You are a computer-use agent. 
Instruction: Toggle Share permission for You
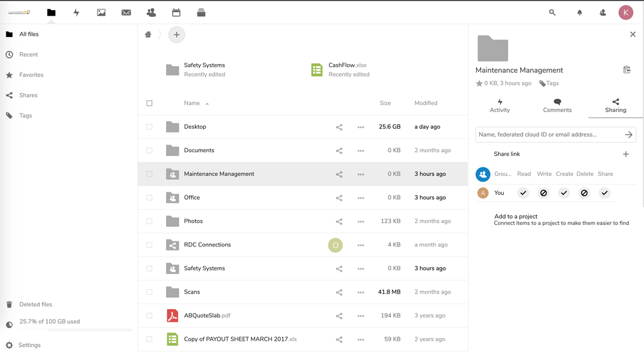point(604,193)
